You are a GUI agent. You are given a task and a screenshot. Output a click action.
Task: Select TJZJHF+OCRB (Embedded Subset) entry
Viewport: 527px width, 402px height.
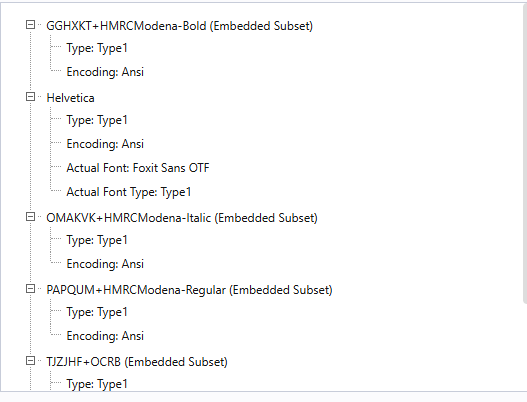click(137, 362)
